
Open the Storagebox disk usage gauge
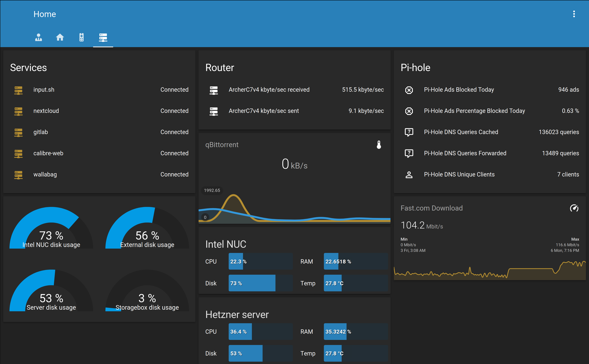point(147,290)
